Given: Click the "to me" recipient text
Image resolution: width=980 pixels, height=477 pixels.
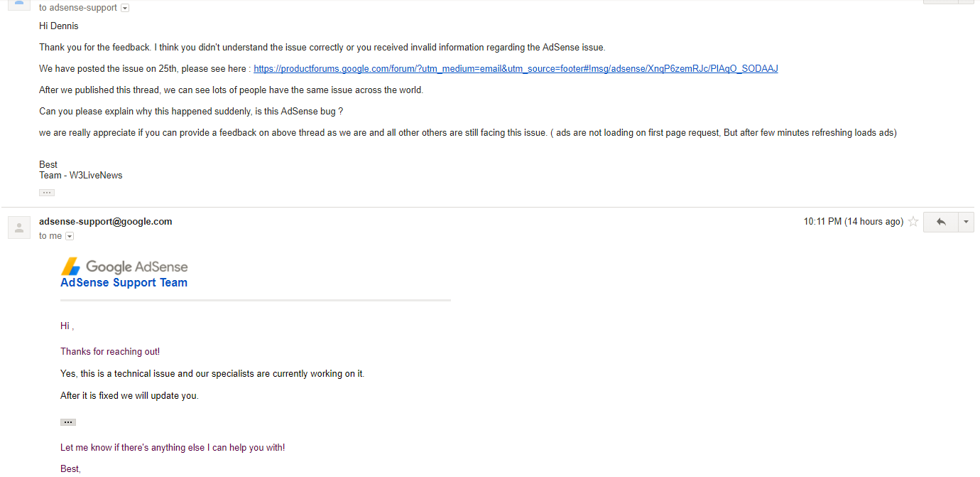Looking at the screenshot, I should [50, 236].
